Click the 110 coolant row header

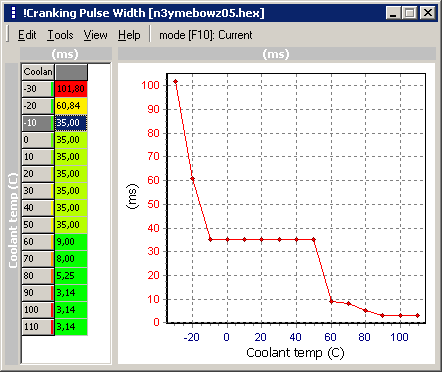[x=38, y=327]
